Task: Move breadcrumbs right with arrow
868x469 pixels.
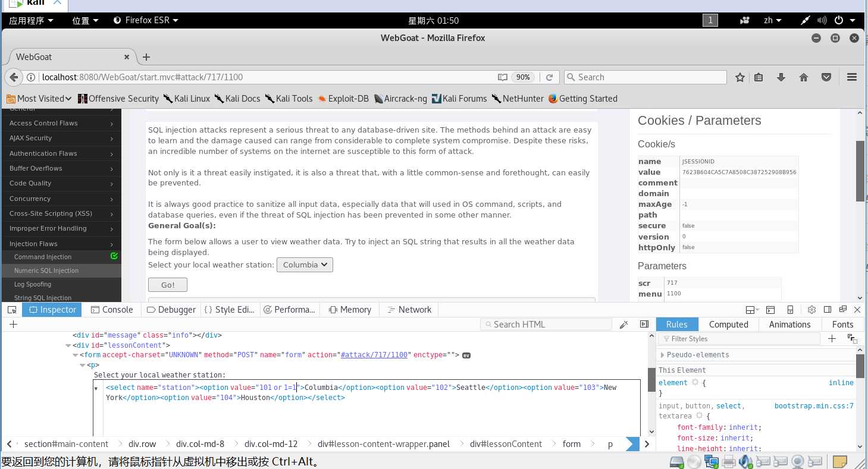Action: (647, 444)
